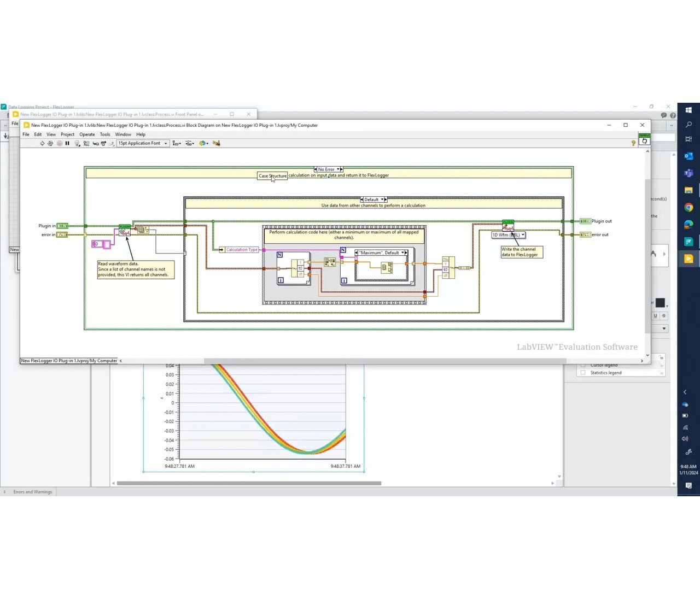Open the Project menu
This screenshot has height=599, width=700.
(x=67, y=134)
